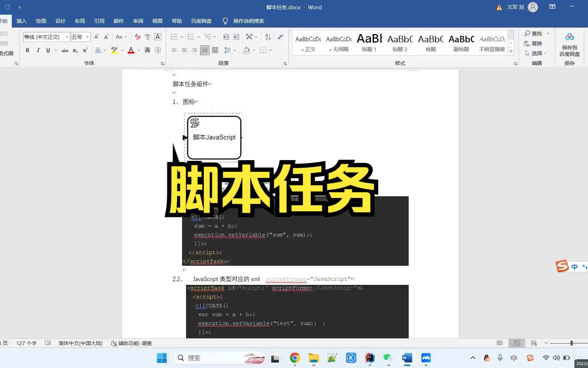Screen dimensions: 588x368
Task: Apply the 无间隔 style
Action: point(339,43)
